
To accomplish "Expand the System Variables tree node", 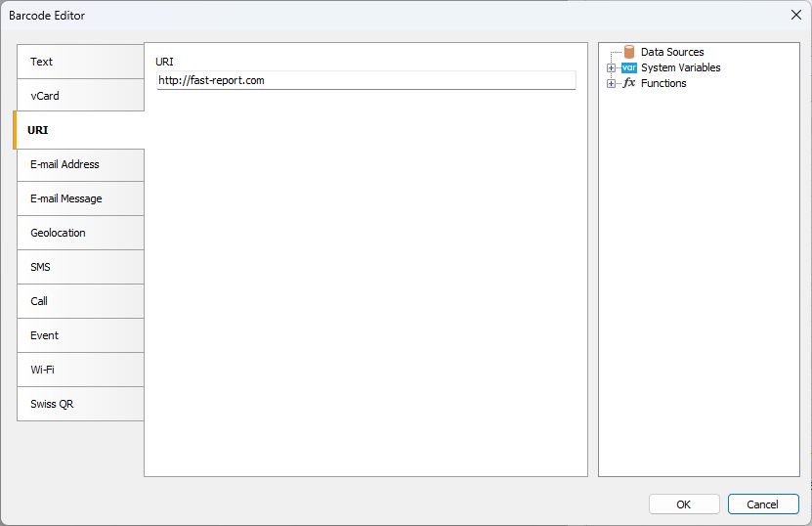I will pos(611,67).
